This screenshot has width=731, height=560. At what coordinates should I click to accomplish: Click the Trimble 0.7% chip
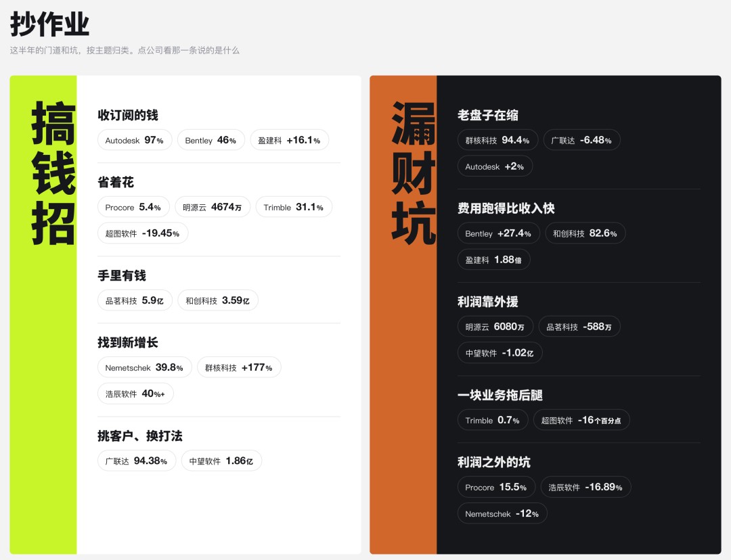(493, 420)
